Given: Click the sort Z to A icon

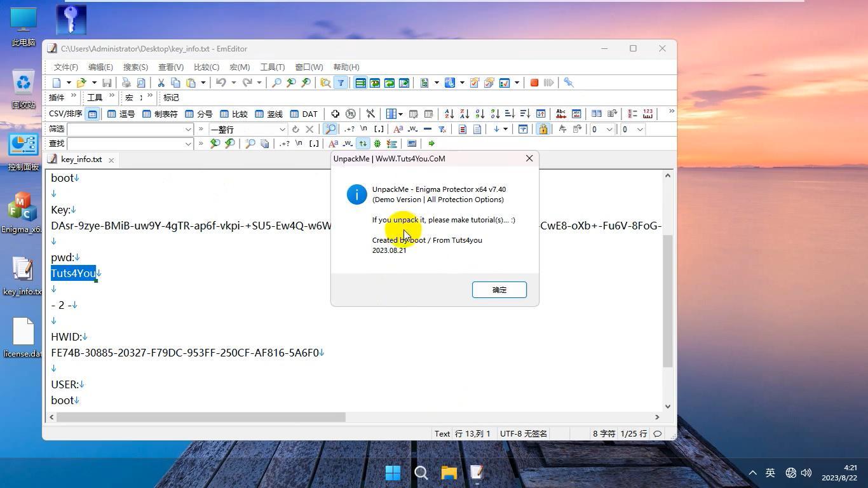Looking at the screenshot, I should [x=465, y=114].
